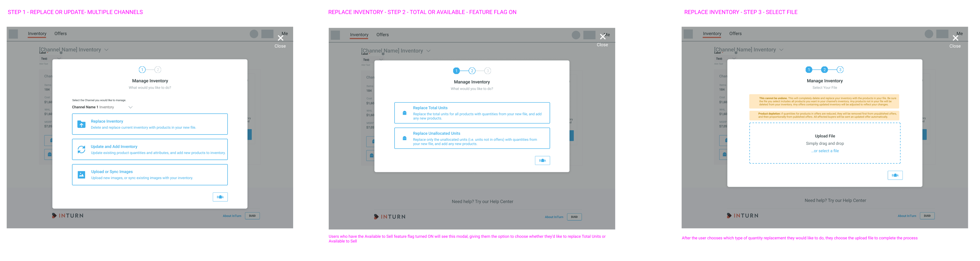
Task: Select stepper circle 3 in the Step 3 modal
Action: pos(840,70)
